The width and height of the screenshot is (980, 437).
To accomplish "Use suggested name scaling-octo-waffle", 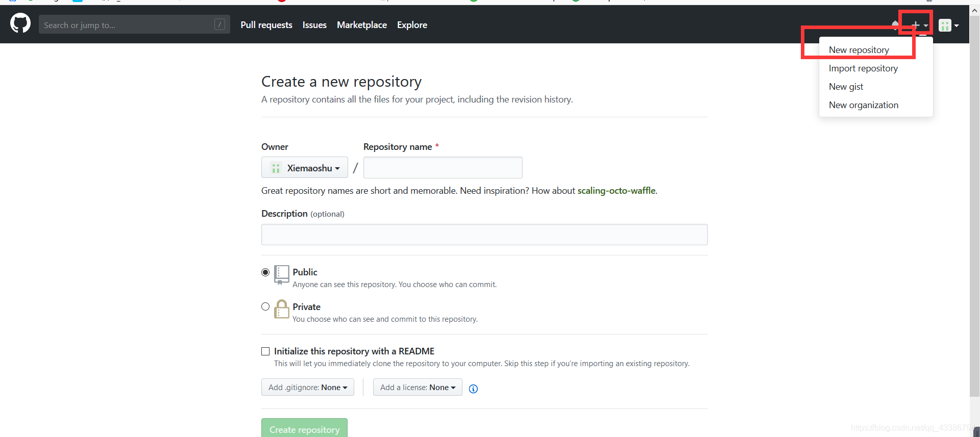I will pyautogui.click(x=617, y=191).
